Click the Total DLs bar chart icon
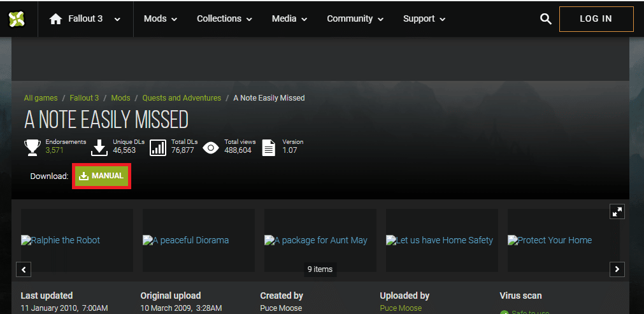Screen dimensions: 644x314 158,148
